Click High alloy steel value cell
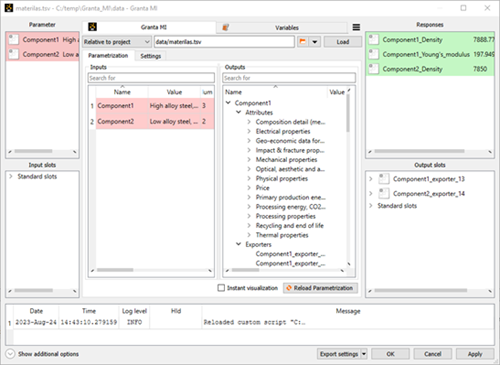The width and height of the screenshot is (500, 365). (174, 106)
